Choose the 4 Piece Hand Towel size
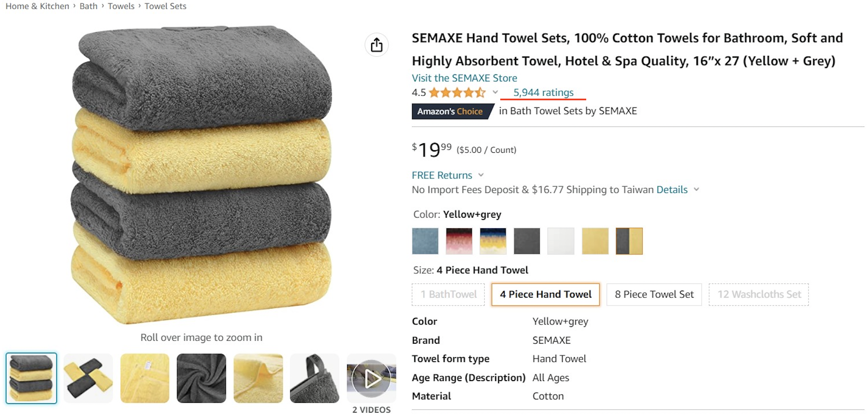Viewport: 868px width, 418px height. point(545,295)
